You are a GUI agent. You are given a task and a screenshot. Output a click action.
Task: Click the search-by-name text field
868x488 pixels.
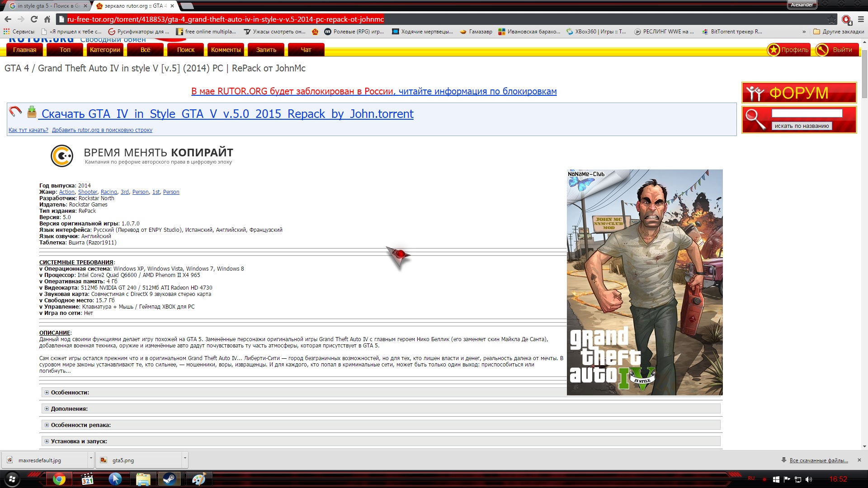[807, 113]
